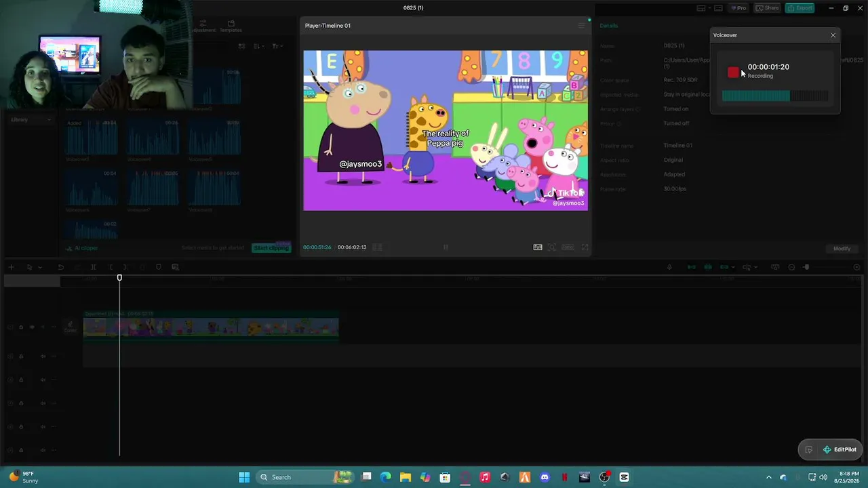Image resolution: width=868 pixels, height=488 pixels.
Task: Open the player ratio setting icon
Action: point(568,247)
